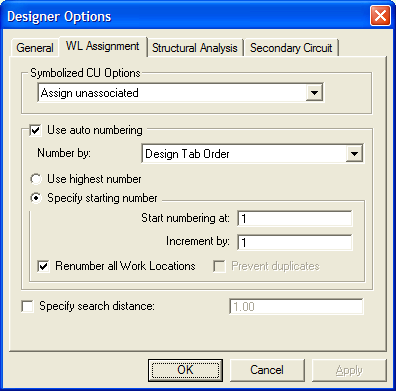Select Use highest number radio button

[35, 179]
